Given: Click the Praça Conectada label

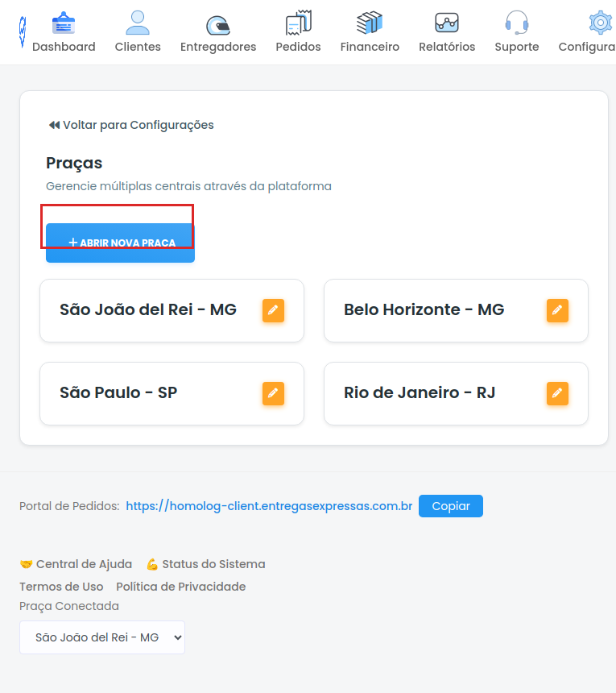Looking at the screenshot, I should [x=69, y=606].
